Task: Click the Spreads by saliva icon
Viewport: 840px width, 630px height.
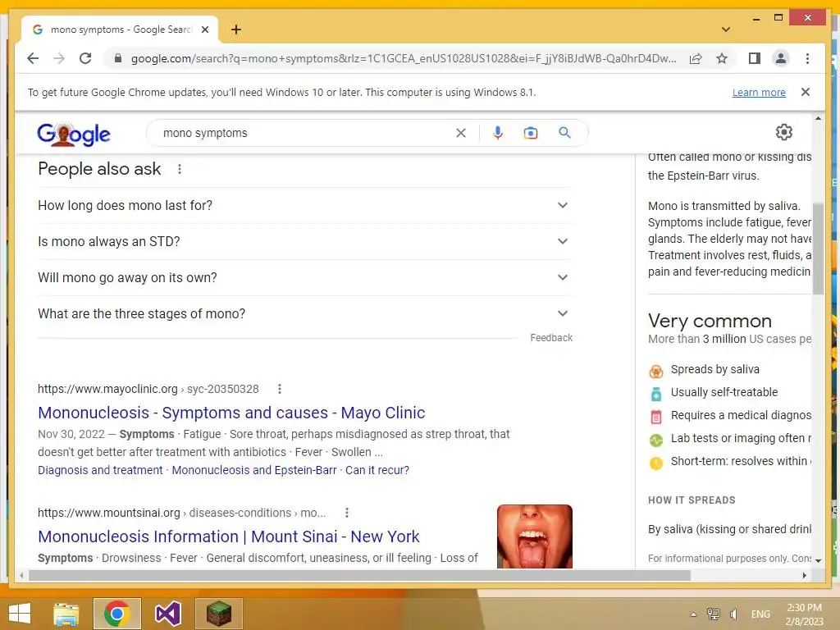Action: coord(655,371)
